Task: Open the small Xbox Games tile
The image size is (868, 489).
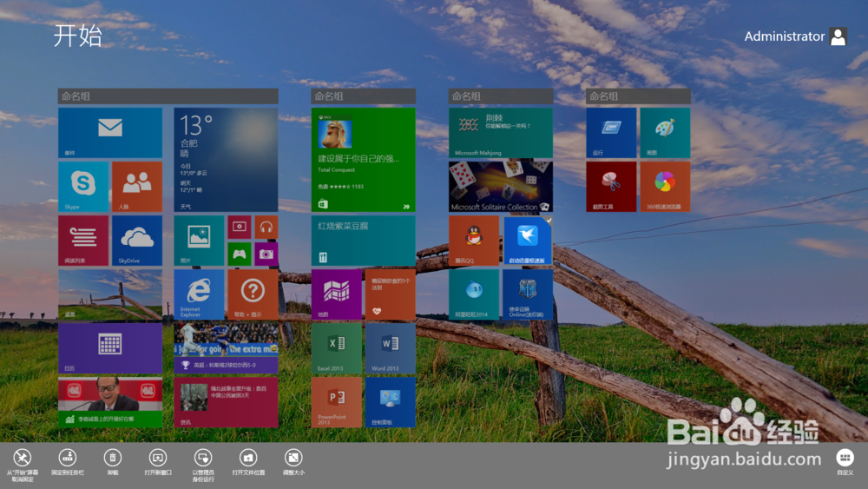Action: click(240, 254)
